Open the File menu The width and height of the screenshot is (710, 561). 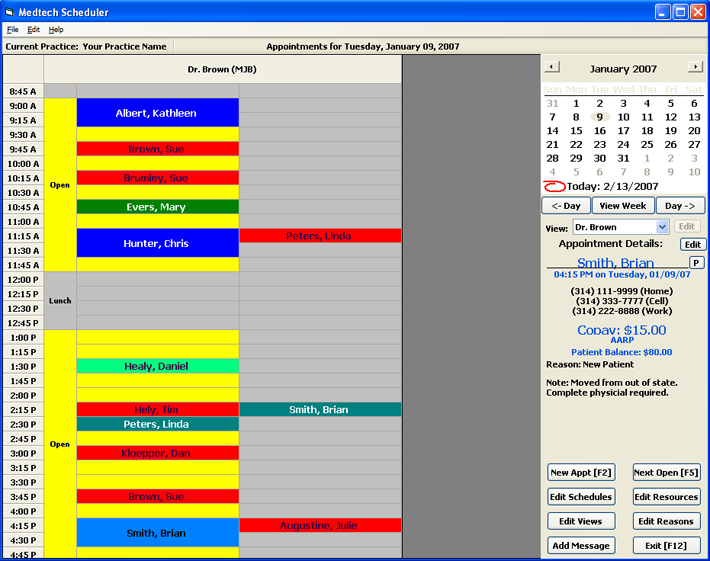point(12,29)
